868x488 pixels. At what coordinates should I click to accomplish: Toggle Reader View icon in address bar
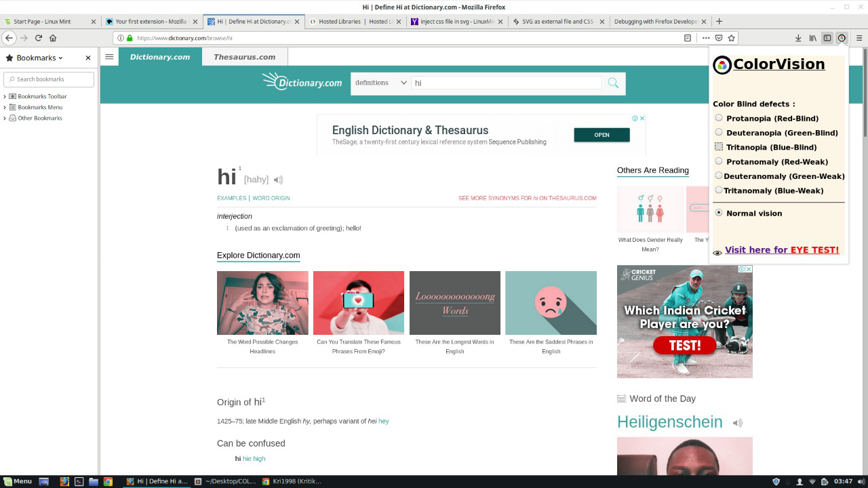coord(688,38)
